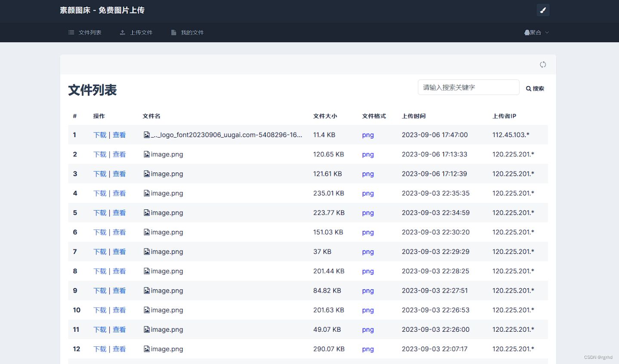Click the upload icon next to 上传文件
619x364 pixels.
click(x=123, y=33)
